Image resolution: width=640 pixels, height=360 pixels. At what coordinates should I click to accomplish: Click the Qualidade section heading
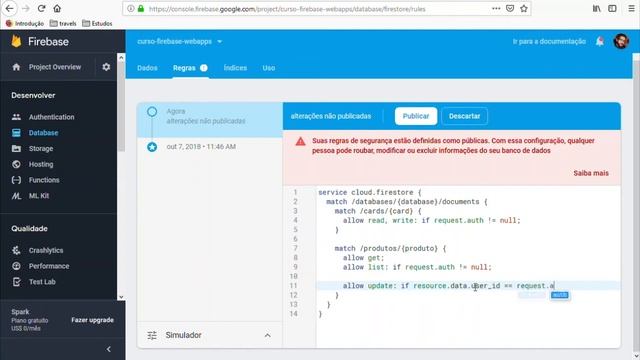29,229
